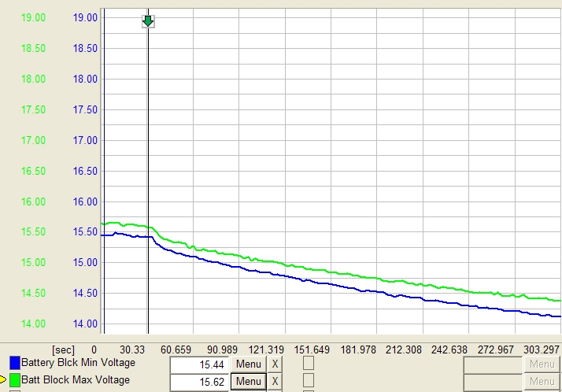Select the Battery Blck Min Voltage label
Viewport: 562px width, 392px height.
coord(78,363)
